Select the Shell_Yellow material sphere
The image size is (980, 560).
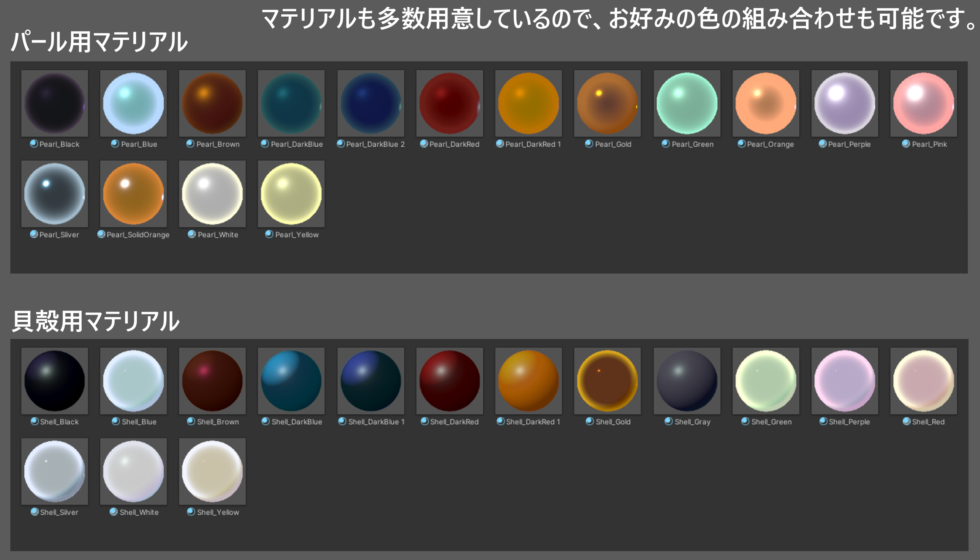(212, 471)
